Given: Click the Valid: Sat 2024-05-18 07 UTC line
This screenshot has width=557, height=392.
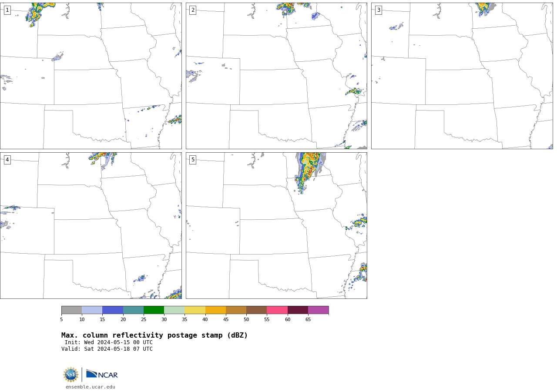Looking at the screenshot, I should [x=107, y=349].
